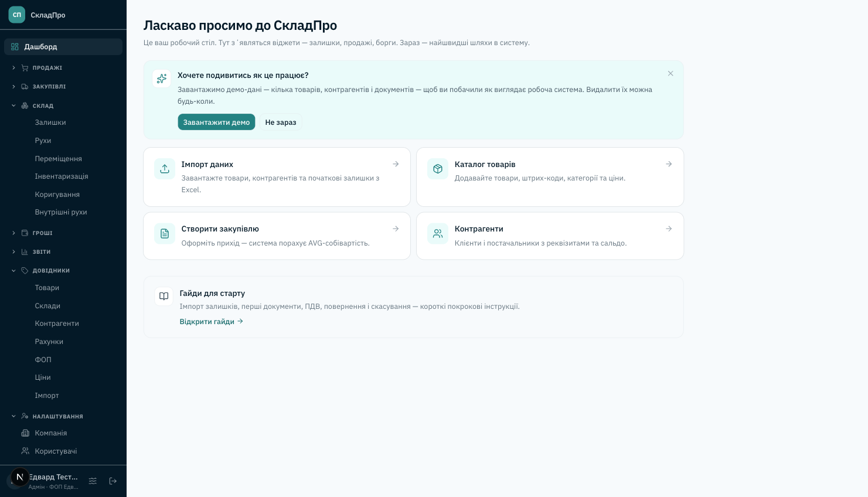
Task: Open Залишки in the sidebar
Action: (50, 122)
